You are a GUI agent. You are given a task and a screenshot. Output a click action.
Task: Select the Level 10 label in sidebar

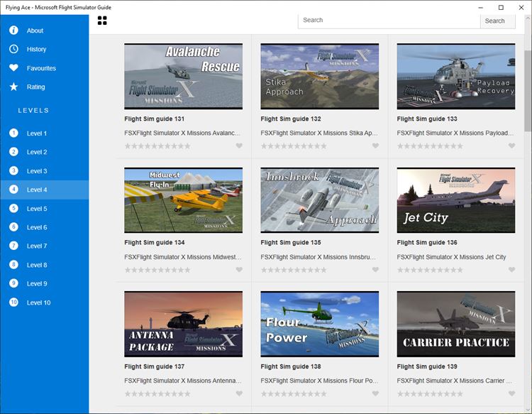[x=39, y=303]
